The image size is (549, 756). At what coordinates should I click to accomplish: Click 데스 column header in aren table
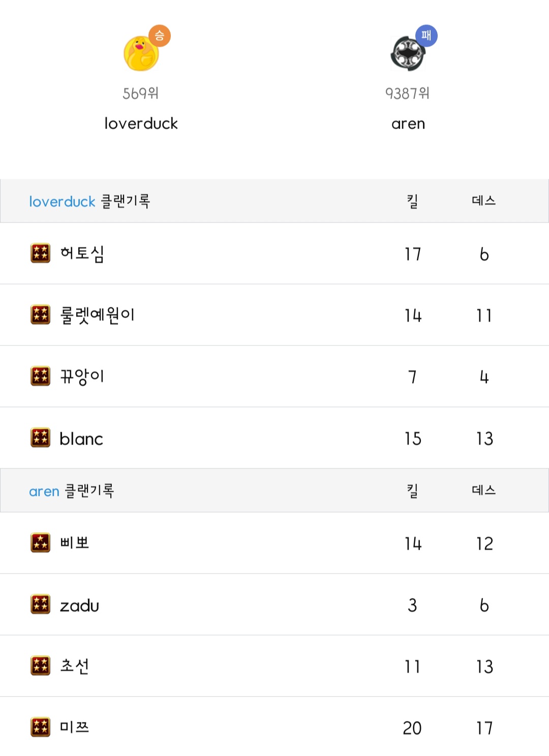tap(483, 490)
